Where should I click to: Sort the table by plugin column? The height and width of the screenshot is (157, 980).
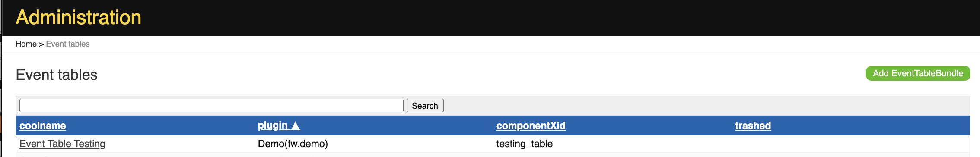tap(273, 126)
